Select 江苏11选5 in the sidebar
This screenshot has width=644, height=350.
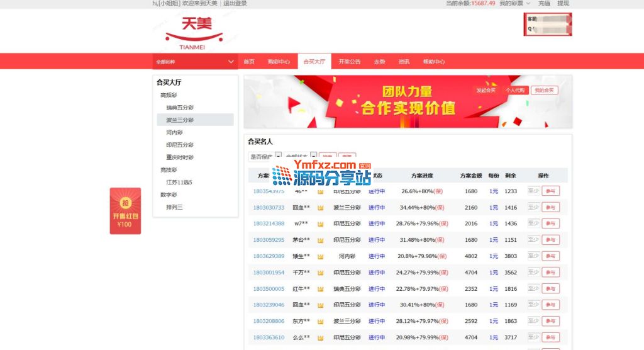(x=179, y=183)
